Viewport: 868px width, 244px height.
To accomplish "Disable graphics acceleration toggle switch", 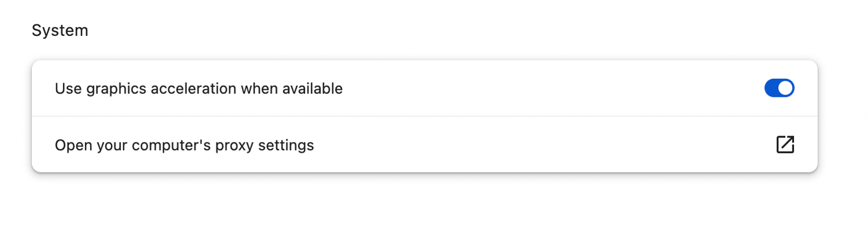I will [779, 88].
